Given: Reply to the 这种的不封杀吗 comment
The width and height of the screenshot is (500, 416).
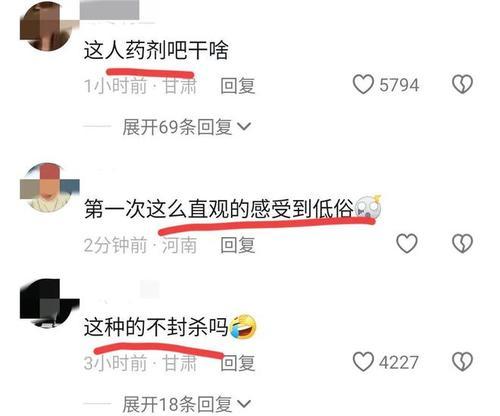Looking at the screenshot, I should click(238, 363).
